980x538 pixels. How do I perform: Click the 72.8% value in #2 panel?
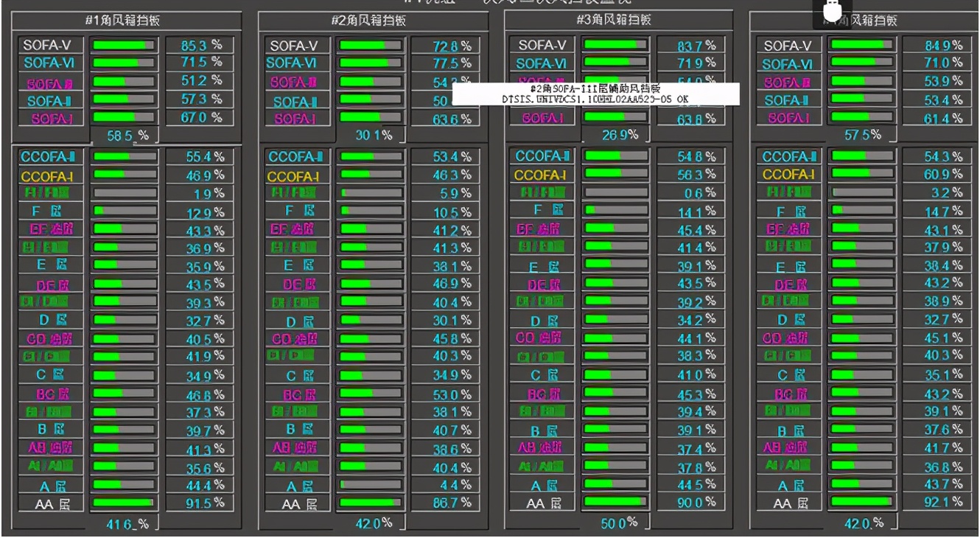[x=451, y=46]
